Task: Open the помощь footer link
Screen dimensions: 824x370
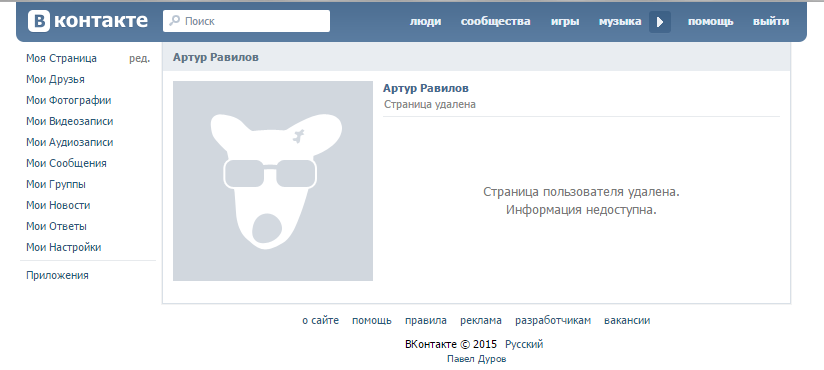Action: tap(372, 320)
